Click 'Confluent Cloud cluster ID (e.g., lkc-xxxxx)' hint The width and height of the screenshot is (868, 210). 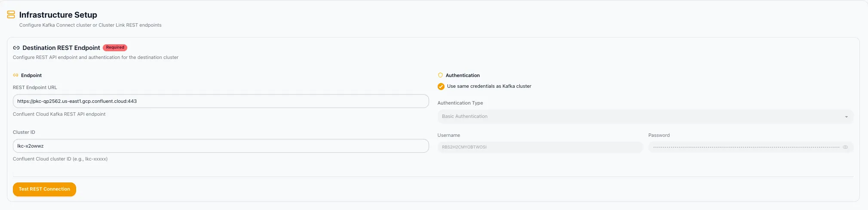[x=60, y=159]
